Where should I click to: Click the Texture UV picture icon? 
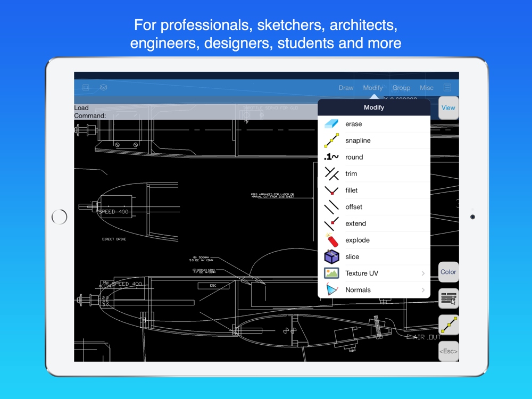331,273
